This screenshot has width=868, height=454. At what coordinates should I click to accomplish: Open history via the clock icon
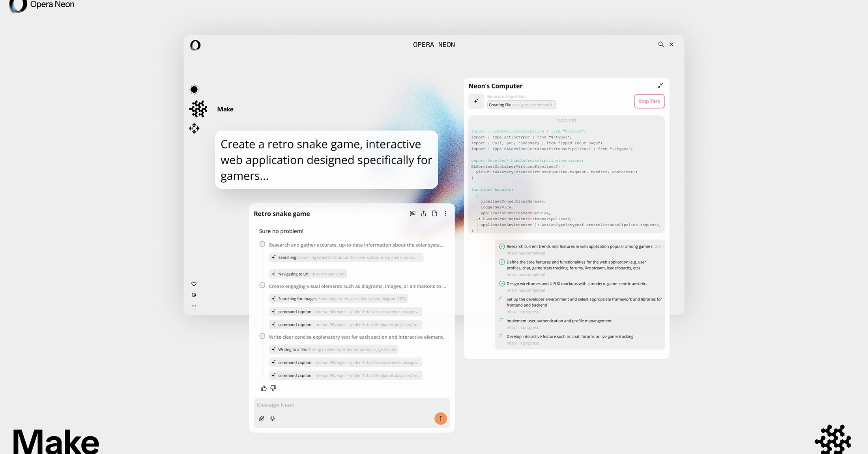click(194, 295)
